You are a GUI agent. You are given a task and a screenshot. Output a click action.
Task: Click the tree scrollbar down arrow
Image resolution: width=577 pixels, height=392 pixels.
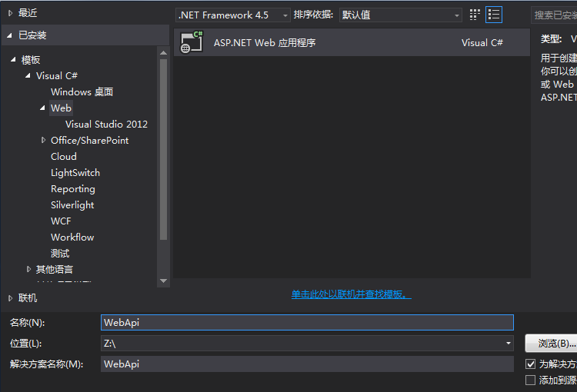(x=164, y=281)
